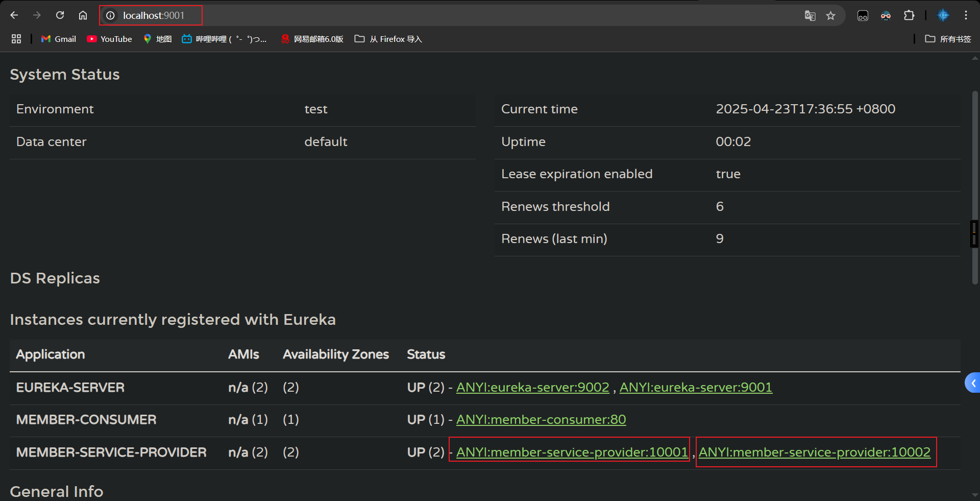The image size is (980, 501).
Task: Open the member-service-provider:10001 link
Action: pos(572,452)
